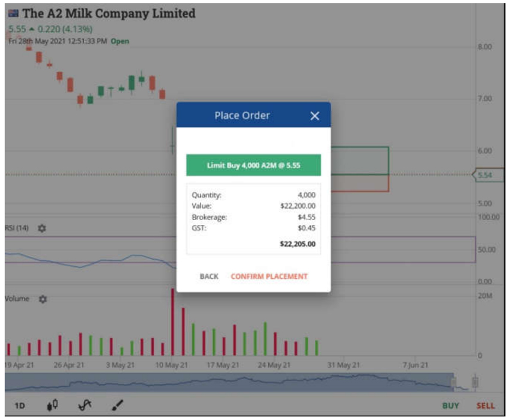Viewport: 509px width, 420px height.
Task: Select the left handle of the navigator range
Action: (453, 382)
